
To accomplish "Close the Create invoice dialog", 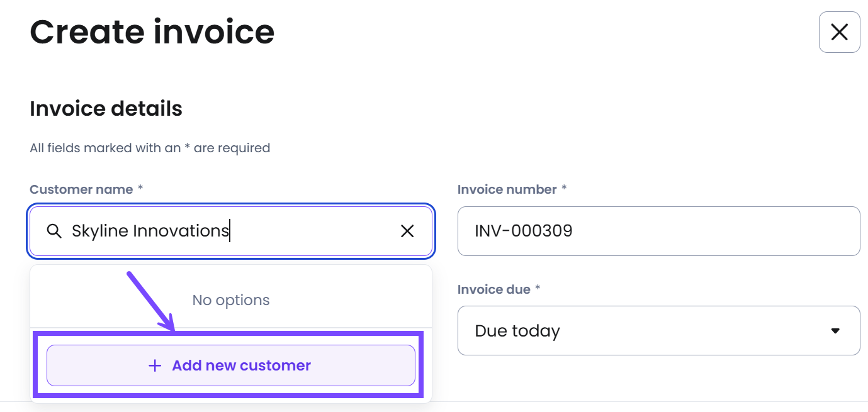I will (839, 32).
